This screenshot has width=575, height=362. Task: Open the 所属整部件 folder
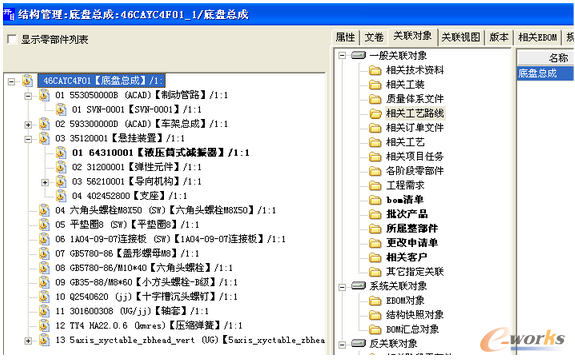click(x=412, y=228)
